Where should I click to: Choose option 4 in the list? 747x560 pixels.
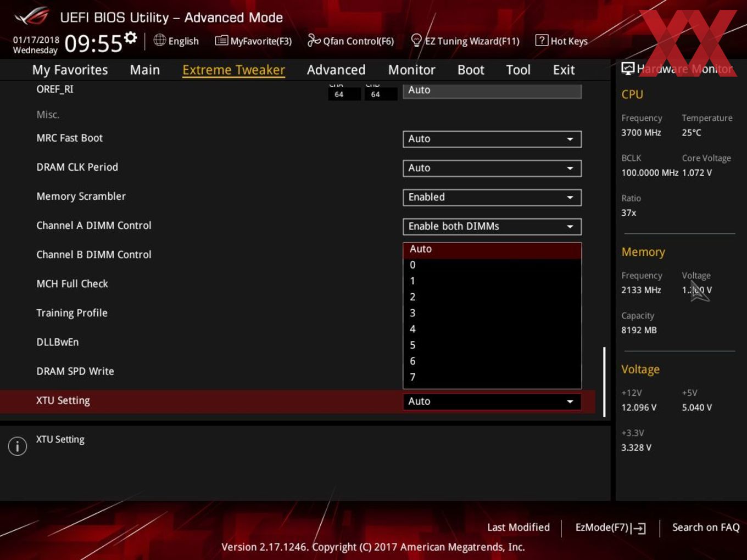point(492,329)
